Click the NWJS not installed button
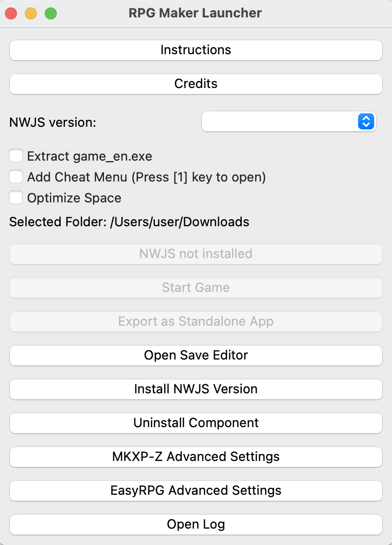 pos(196,254)
